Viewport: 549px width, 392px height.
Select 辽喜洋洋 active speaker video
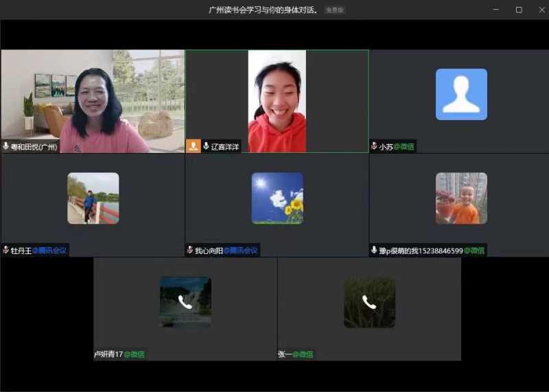tap(277, 101)
